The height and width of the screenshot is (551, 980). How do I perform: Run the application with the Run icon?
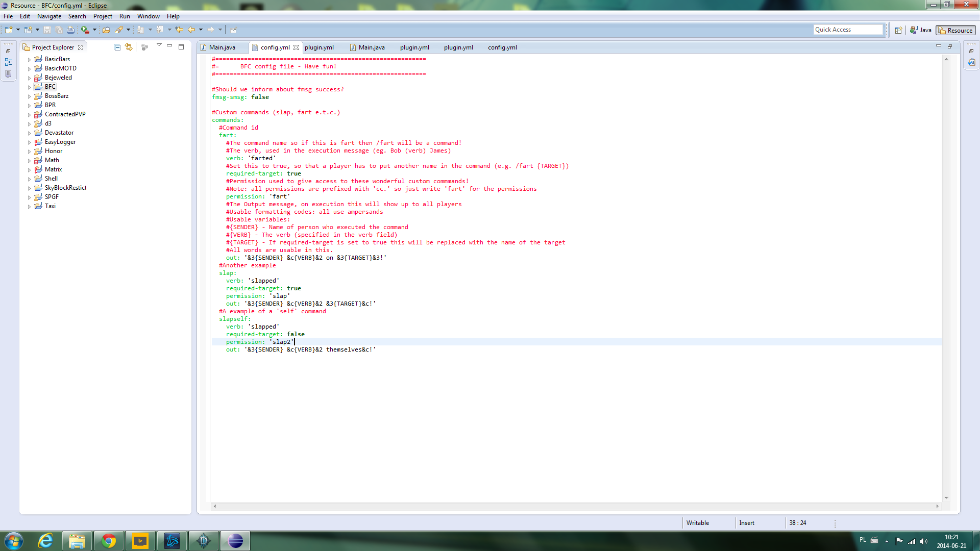point(84,30)
